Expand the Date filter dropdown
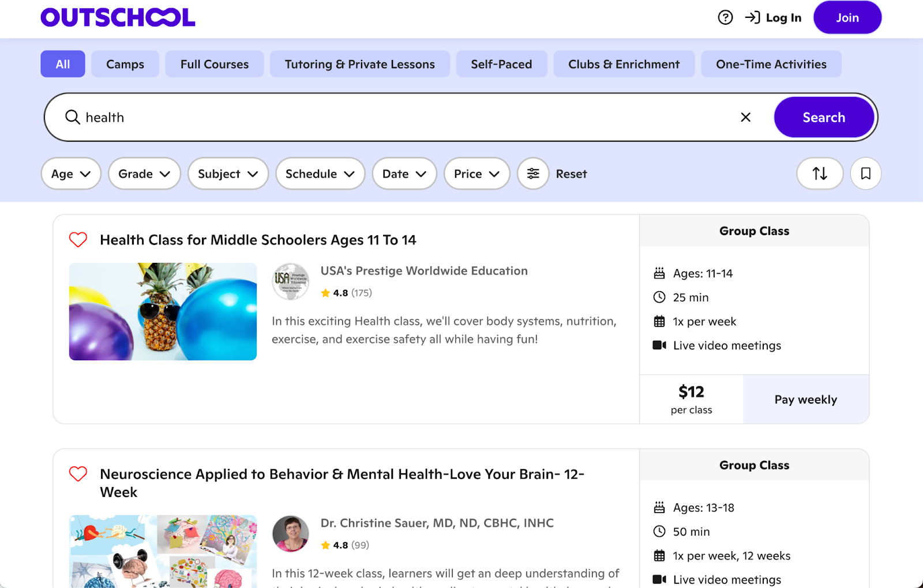Screen dimensions: 923x588 [x=404, y=174]
